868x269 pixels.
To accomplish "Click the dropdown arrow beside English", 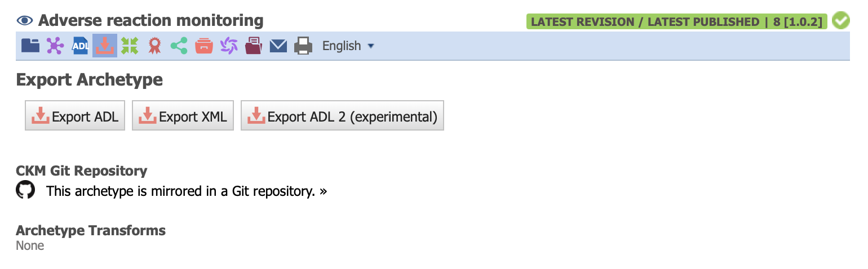I will pyautogui.click(x=371, y=46).
